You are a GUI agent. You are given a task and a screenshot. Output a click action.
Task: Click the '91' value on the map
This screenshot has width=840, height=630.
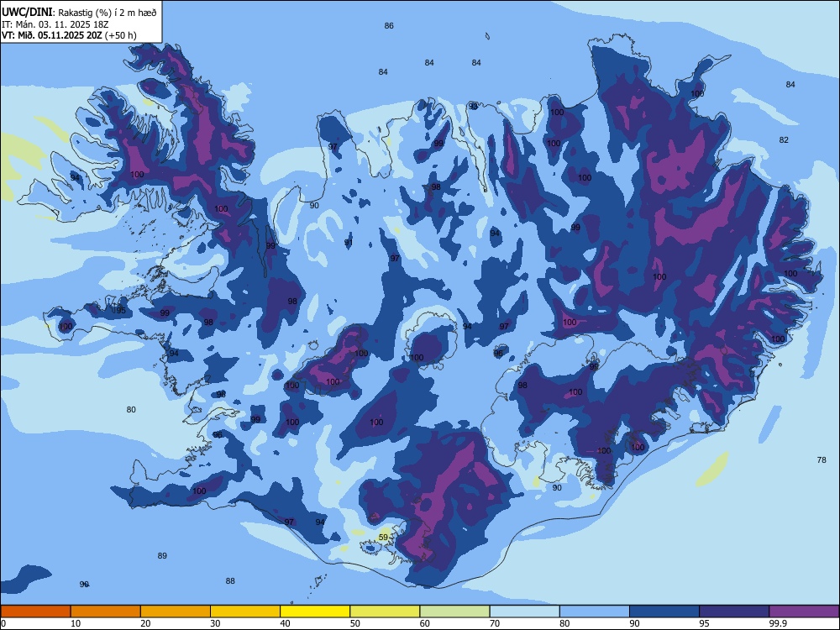pyautogui.click(x=349, y=243)
